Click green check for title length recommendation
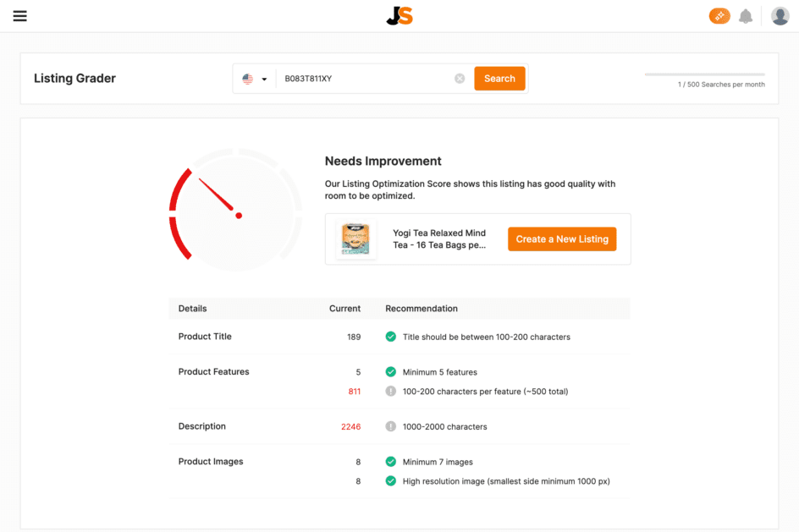Image resolution: width=799 pixels, height=532 pixels. click(391, 337)
